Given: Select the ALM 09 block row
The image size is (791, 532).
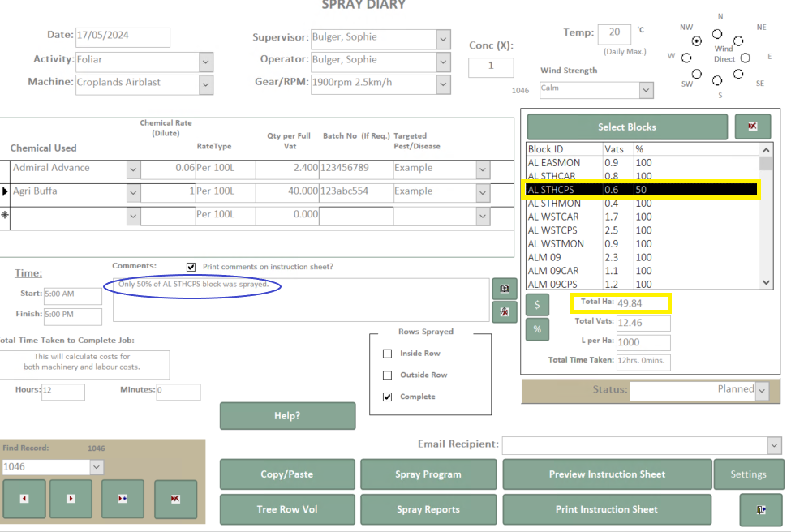Looking at the screenshot, I should pyautogui.click(x=643, y=257).
